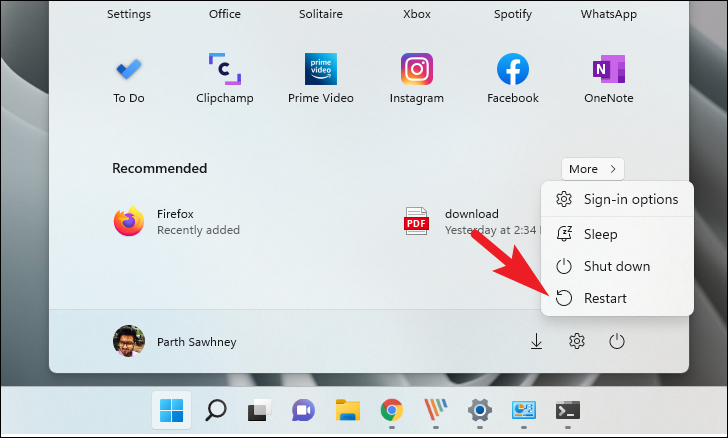Launch Clipchamp from pinned apps

pyautogui.click(x=225, y=79)
